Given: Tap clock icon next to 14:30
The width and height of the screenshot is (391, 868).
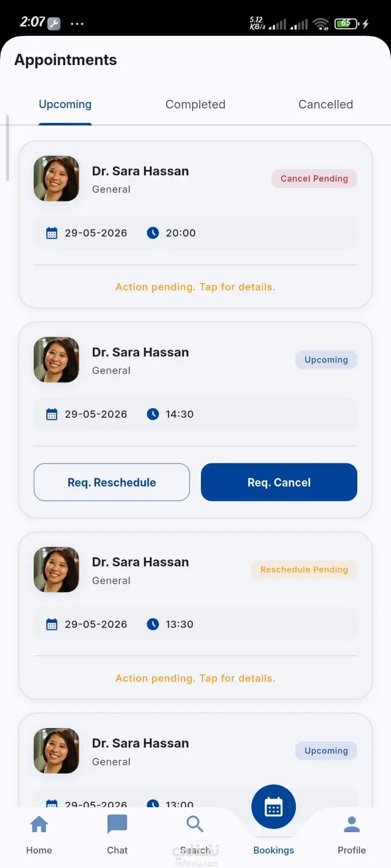Looking at the screenshot, I should coord(153,414).
